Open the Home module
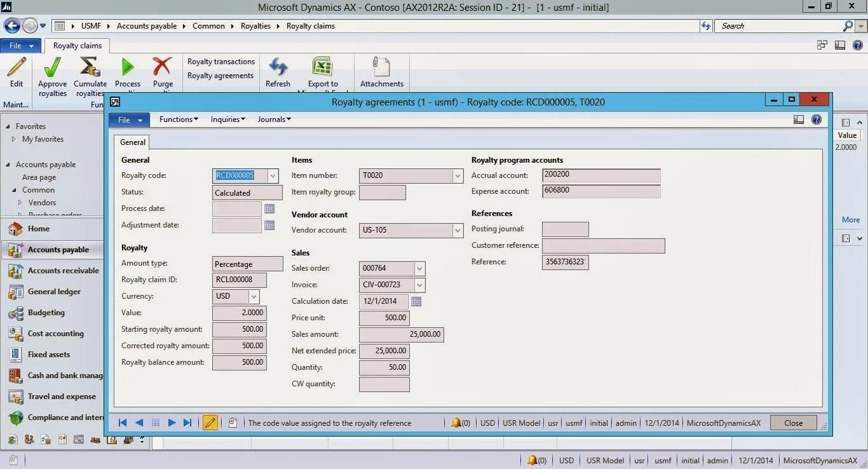 click(x=51, y=229)
